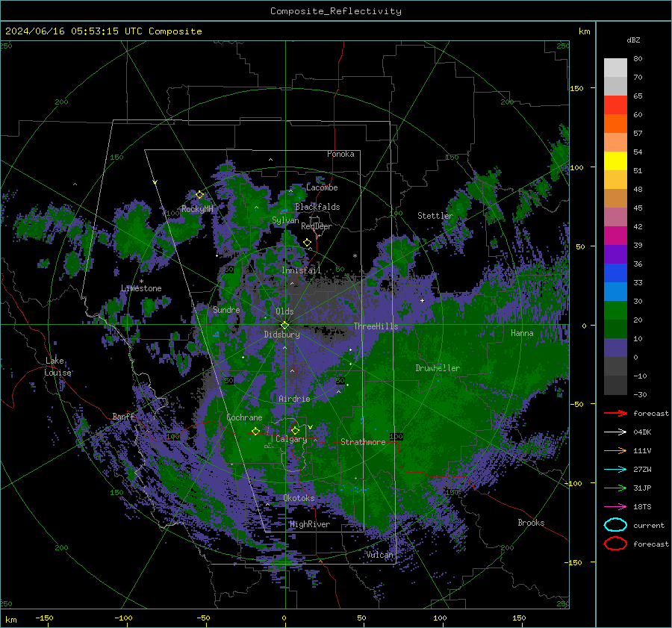Click the Stettler town label
This screenshot has height=628, width=672.
pos(435,216)
